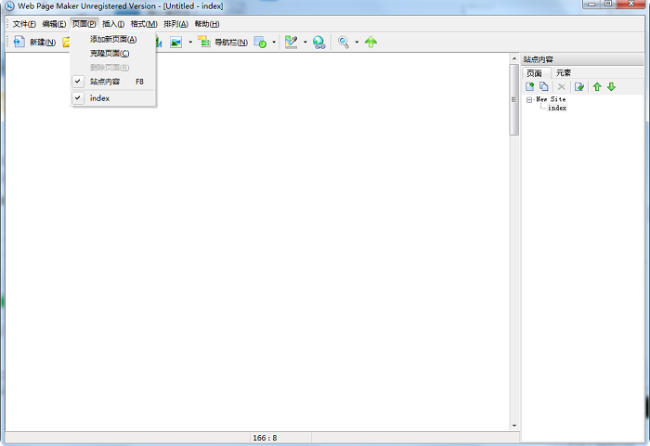650x446 pixels.
Task: Click the rename page icon in site panel
Action: [x=579, y=87]
